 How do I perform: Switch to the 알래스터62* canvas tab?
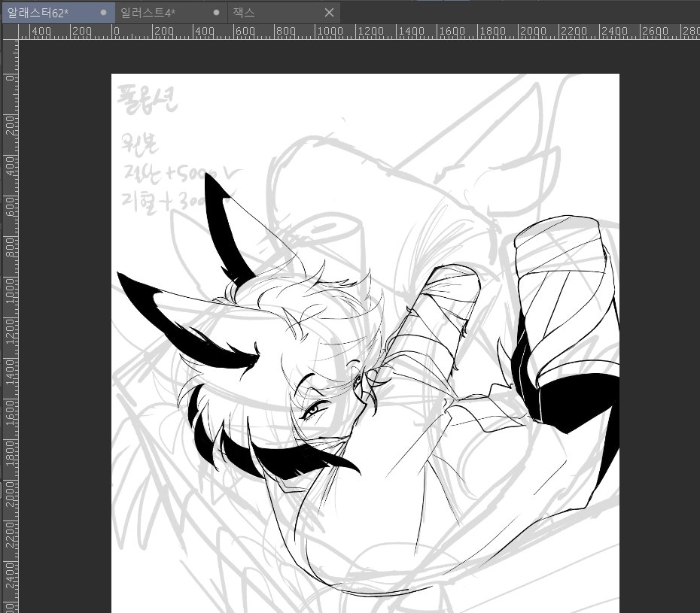tap(58, 13)
